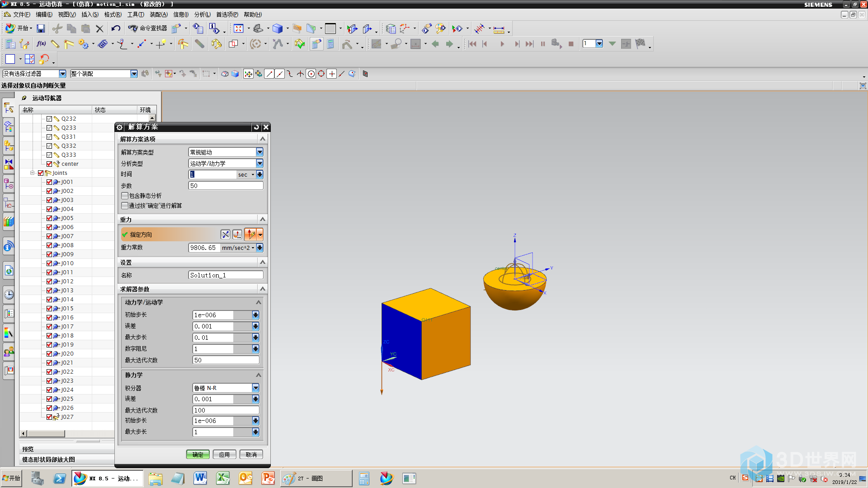Open the 文件 menu

[x=21, y=14]
